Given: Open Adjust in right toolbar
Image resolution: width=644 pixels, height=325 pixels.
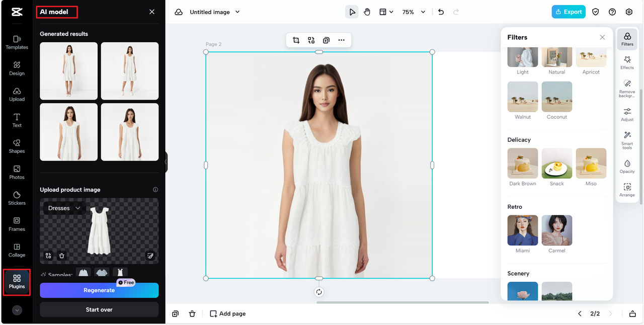Looking at the screenshot, I should click(x=627, y=114).
